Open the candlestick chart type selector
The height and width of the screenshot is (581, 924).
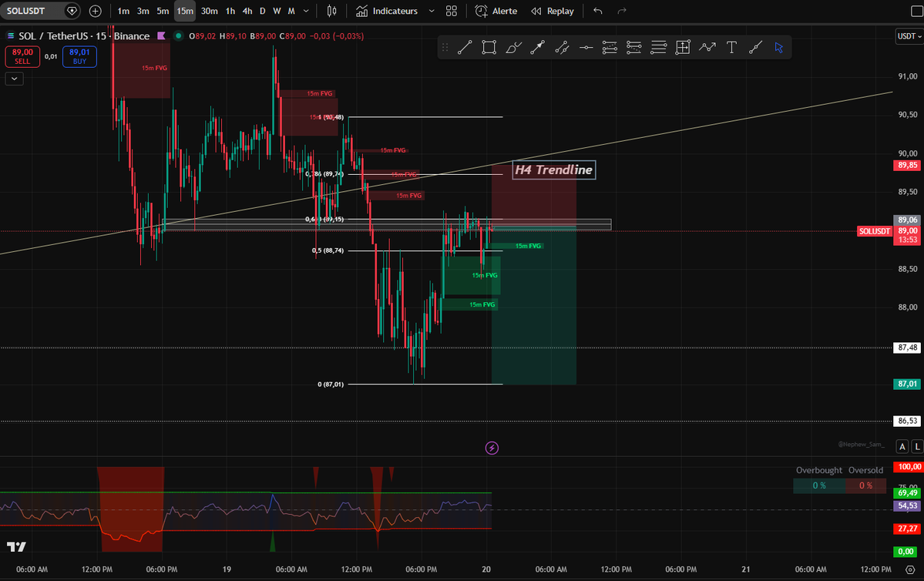pos(332,12)
